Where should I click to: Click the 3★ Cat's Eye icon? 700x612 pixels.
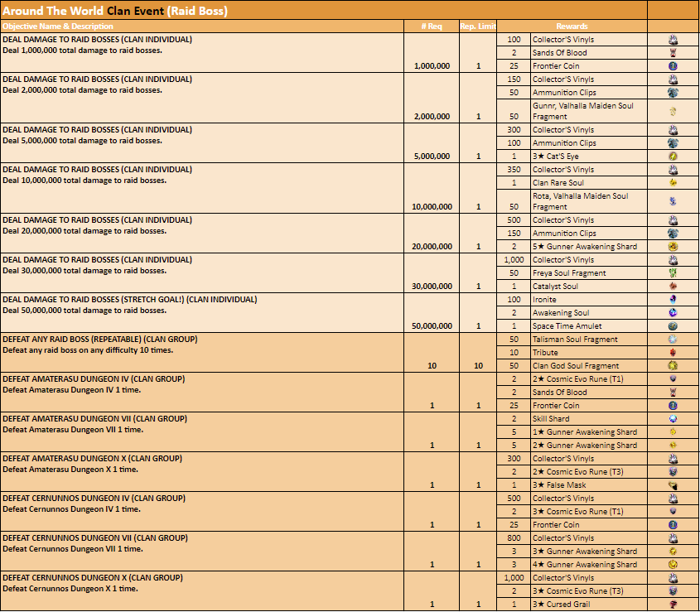pyautogui.click(x=673, y=157)
